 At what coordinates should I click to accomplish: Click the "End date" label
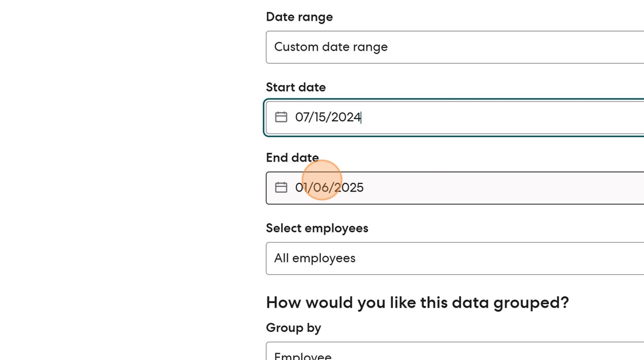pos(292,158)
